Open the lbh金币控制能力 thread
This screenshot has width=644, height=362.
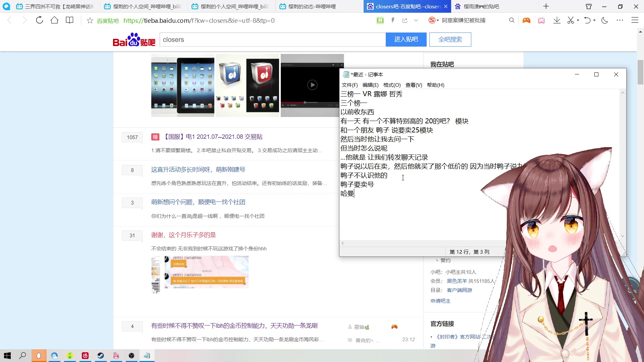tap(234, 325)
